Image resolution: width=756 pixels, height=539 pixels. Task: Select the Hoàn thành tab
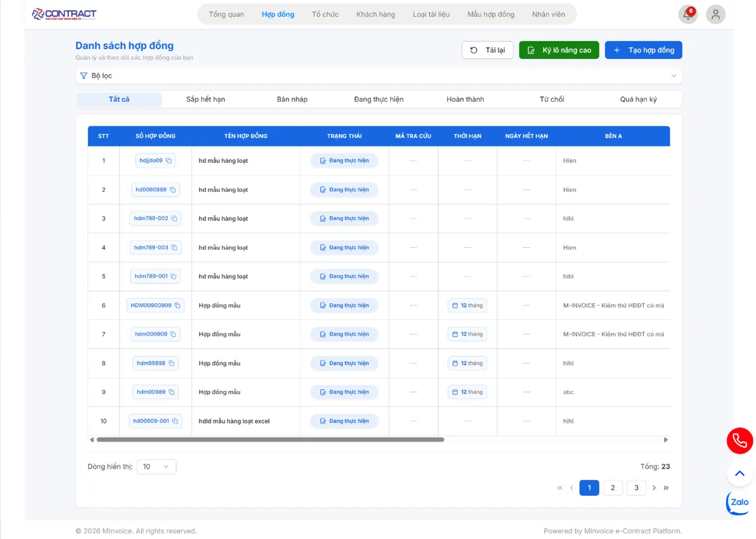[465, 99]
